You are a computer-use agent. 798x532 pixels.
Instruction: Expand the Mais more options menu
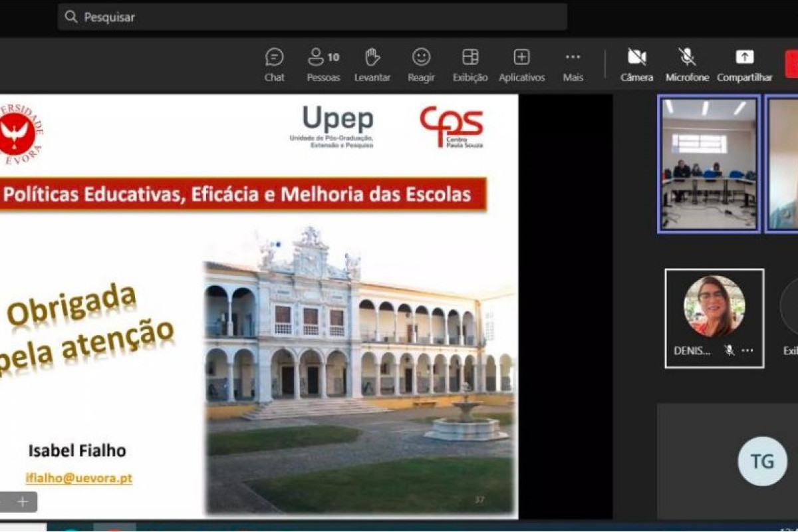pyautogui.click(x=573, y=65)
